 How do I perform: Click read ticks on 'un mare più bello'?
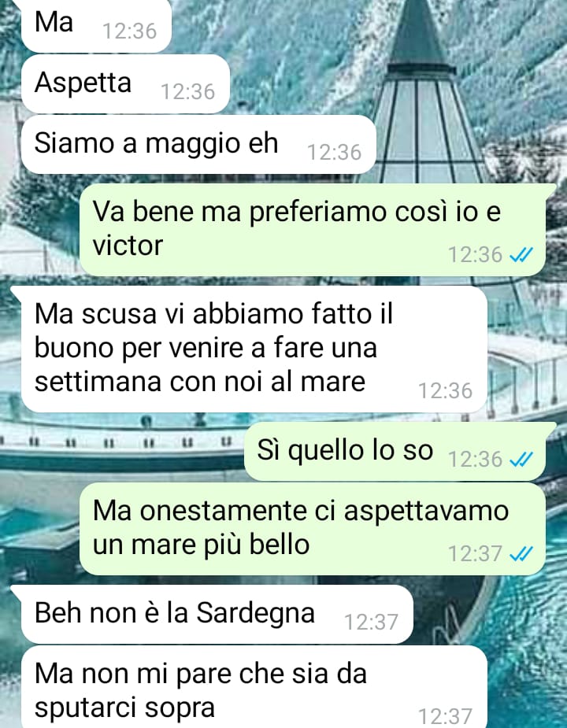tap(521, 553)
